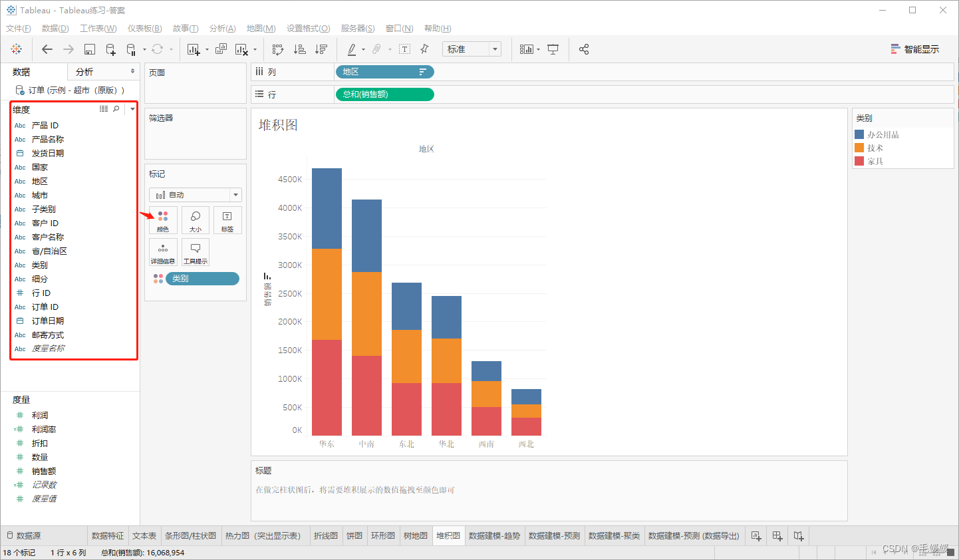Open the 文件 menu
The height and width of the screenshot is (560, 959).
coord(19,29)
